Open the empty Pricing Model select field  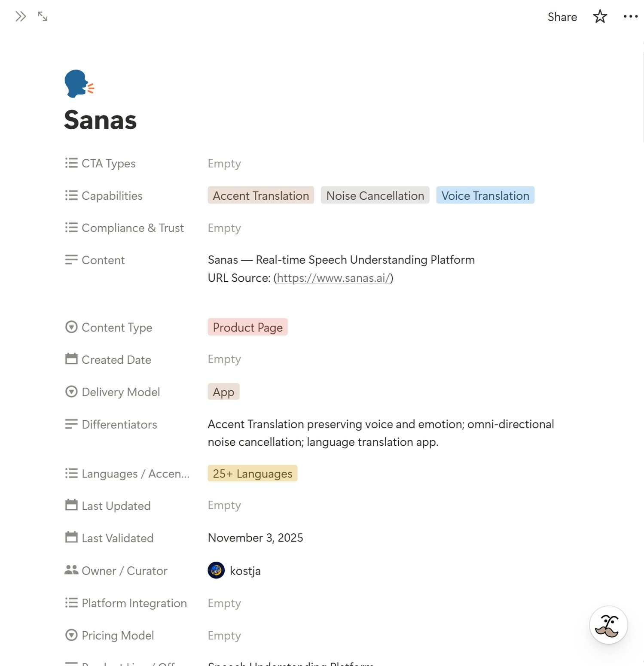224,636
